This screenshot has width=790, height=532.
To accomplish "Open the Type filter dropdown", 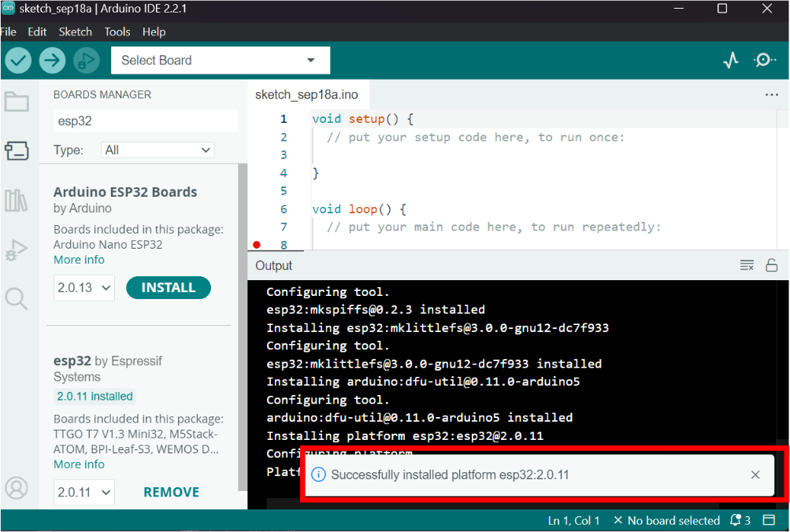I will [158, 150].
